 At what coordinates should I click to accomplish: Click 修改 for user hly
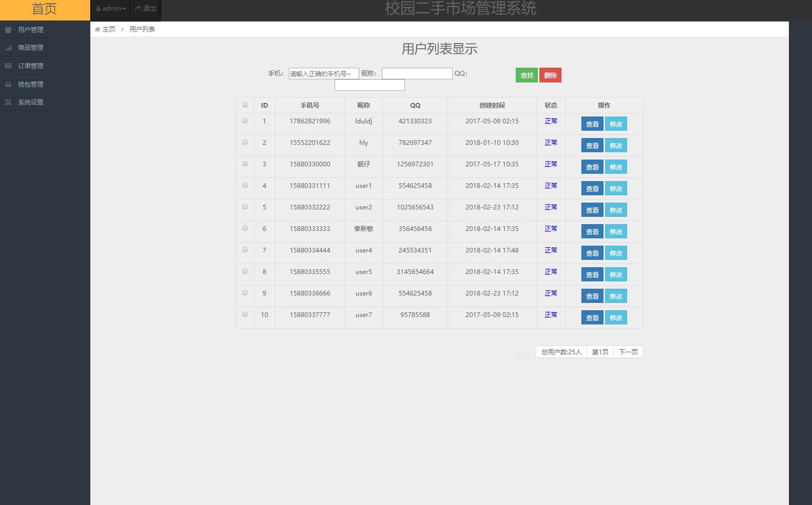(x=616, y=146)
